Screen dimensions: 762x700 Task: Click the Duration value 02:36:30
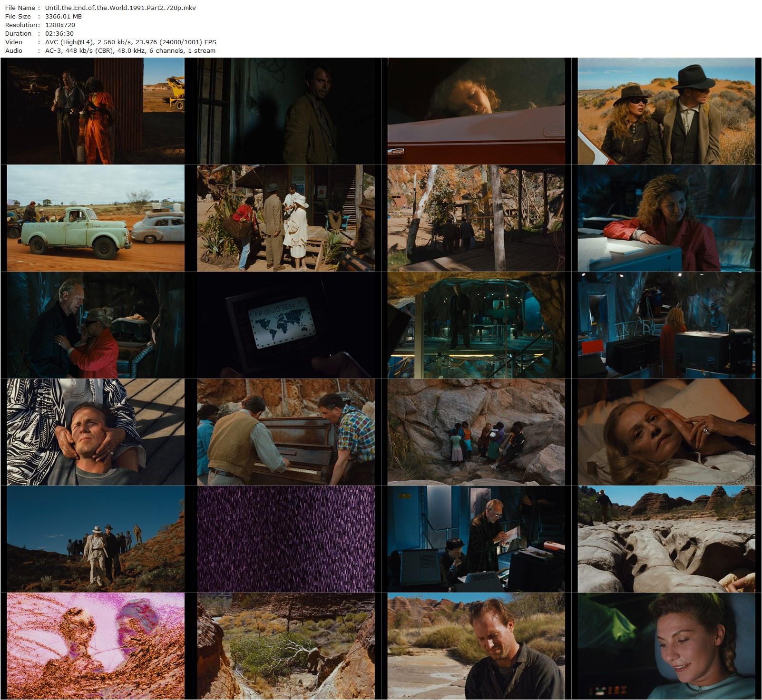click(x=59, y=33)
